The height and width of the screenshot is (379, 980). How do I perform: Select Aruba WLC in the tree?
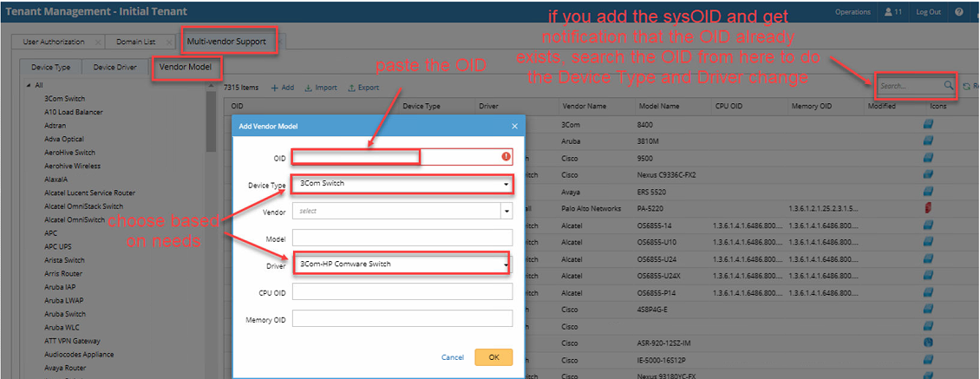pos(62,327)
